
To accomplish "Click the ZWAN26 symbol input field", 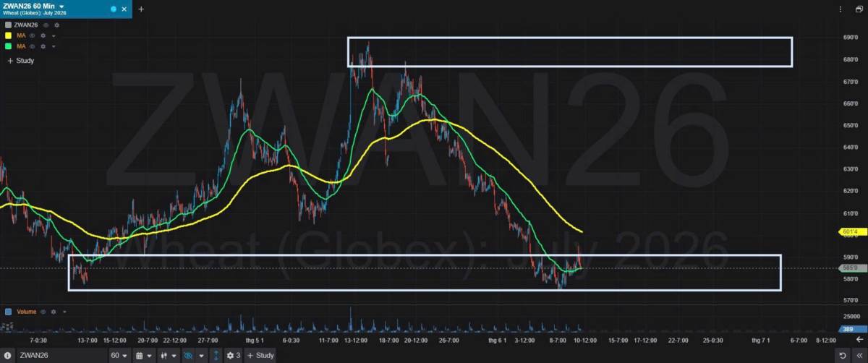I will pyautogui.click(x=62, y=356).
